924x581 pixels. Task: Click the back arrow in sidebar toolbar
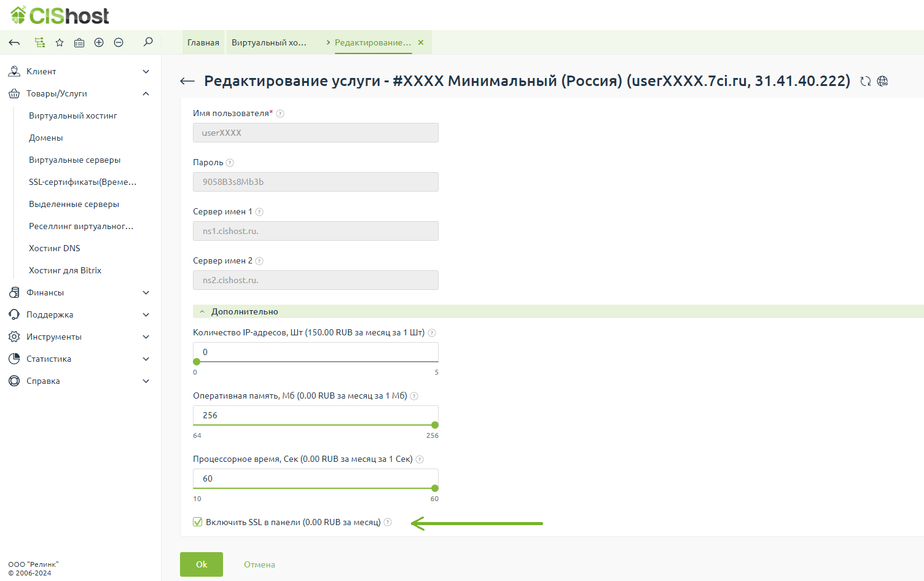[x=15, y=42]
